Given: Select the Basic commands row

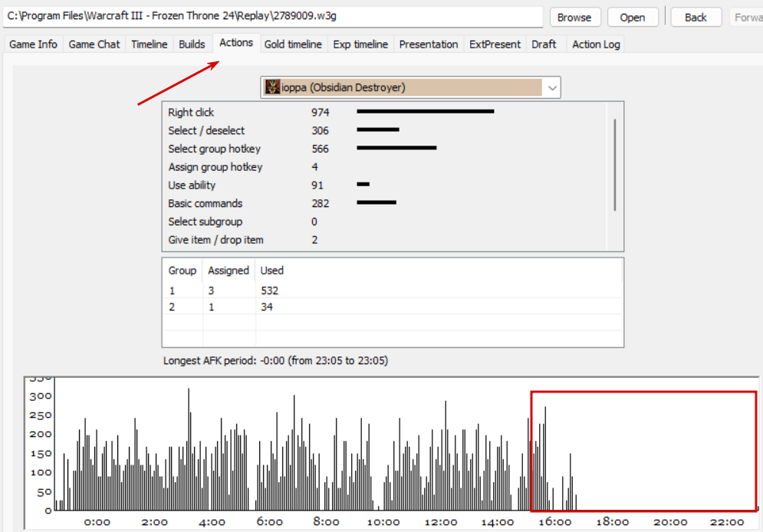Looking at the screenshot, I should click(384, 203).
